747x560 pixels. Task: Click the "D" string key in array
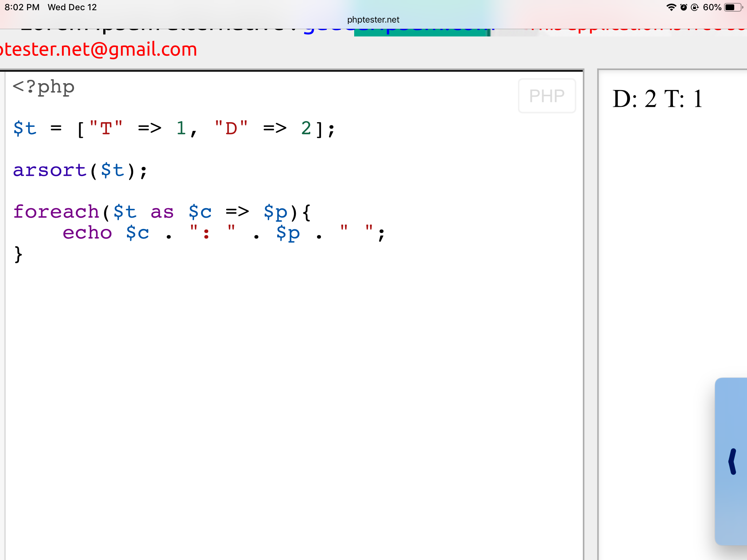pyautogui.click(x=231, y=128)
